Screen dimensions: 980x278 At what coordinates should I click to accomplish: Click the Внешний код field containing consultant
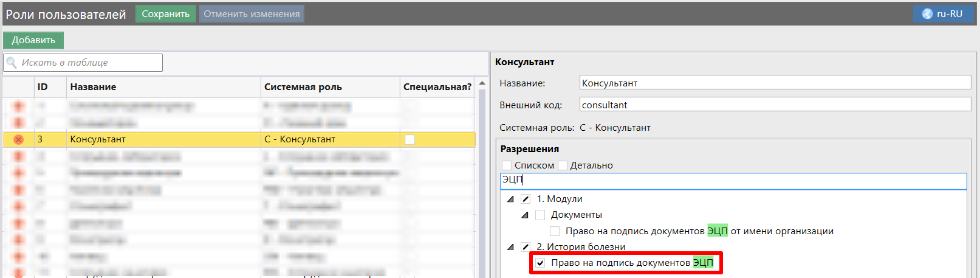click(775, 105)
